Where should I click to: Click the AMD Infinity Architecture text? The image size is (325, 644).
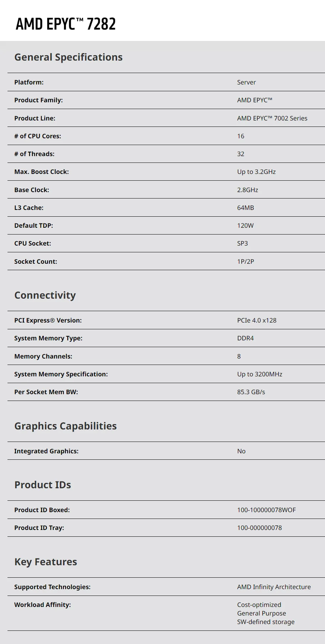[x=274, y=587]
